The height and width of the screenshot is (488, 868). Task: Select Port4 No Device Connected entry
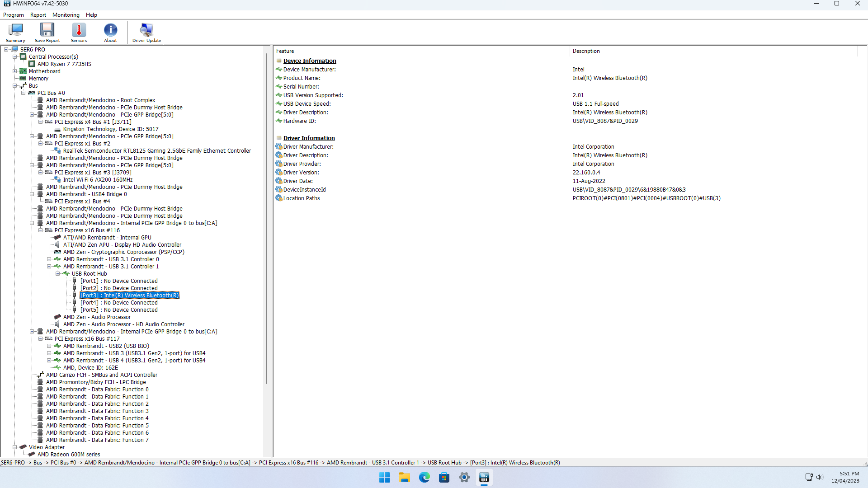(119, 302)
